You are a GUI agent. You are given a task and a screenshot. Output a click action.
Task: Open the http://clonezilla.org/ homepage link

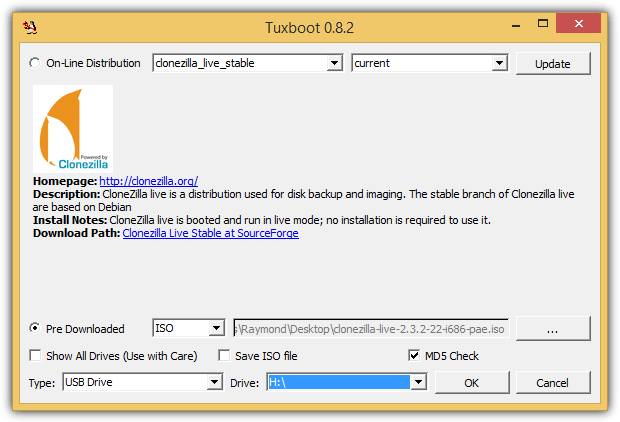[149, 181]
